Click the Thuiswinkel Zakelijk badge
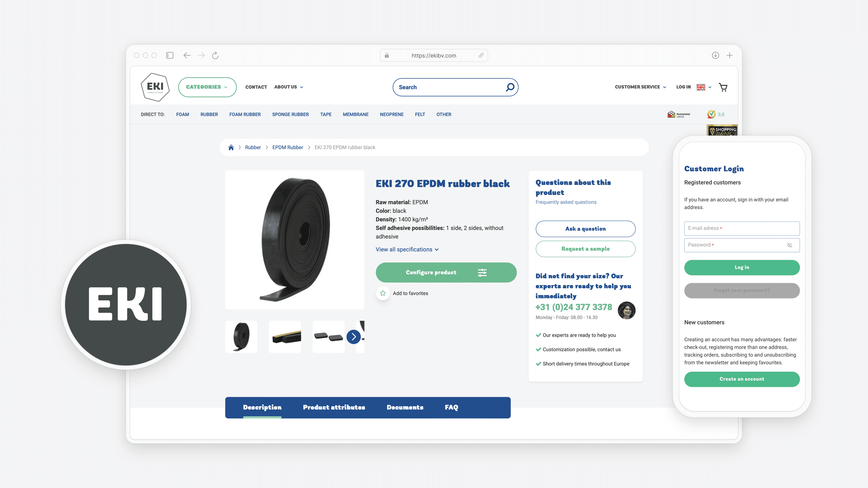 (678, 114)
